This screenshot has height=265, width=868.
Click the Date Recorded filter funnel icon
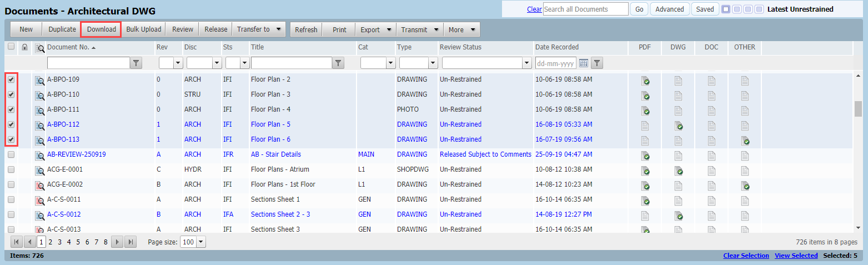click(x=596, y=63)
